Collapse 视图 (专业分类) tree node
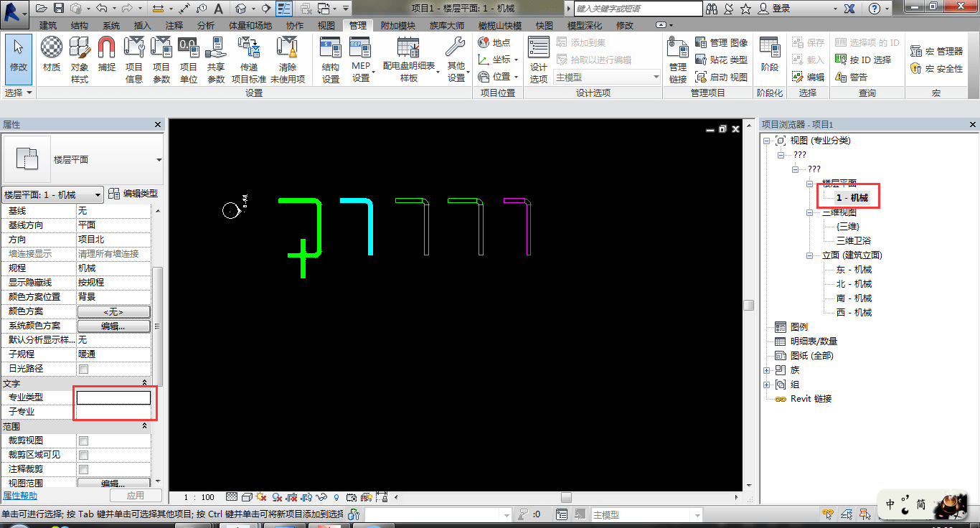Viewport: 980px width, 528px height. 767,141
